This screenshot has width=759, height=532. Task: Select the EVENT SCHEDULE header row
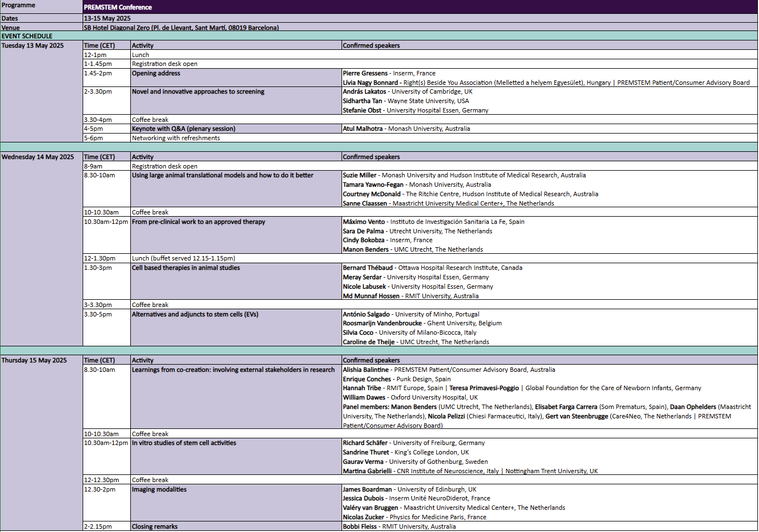tap(379, 36)
